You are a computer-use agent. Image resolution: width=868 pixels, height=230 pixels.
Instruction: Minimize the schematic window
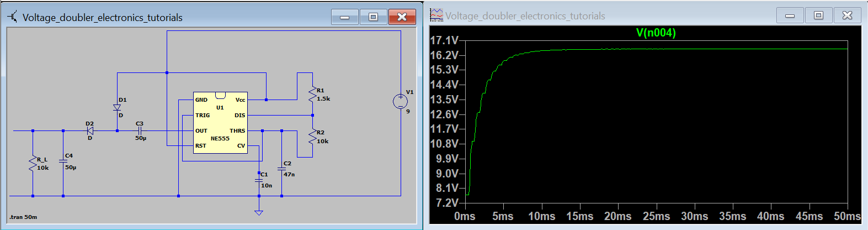tap(345, 17)
